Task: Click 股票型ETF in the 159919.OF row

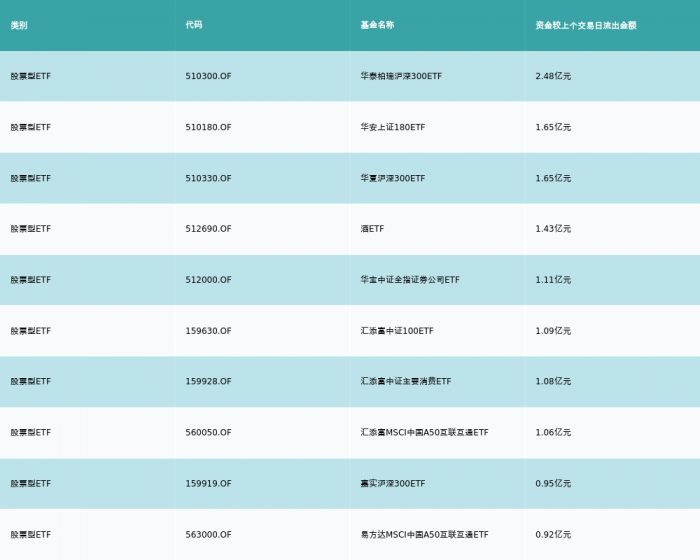Action: coord(31,484)
